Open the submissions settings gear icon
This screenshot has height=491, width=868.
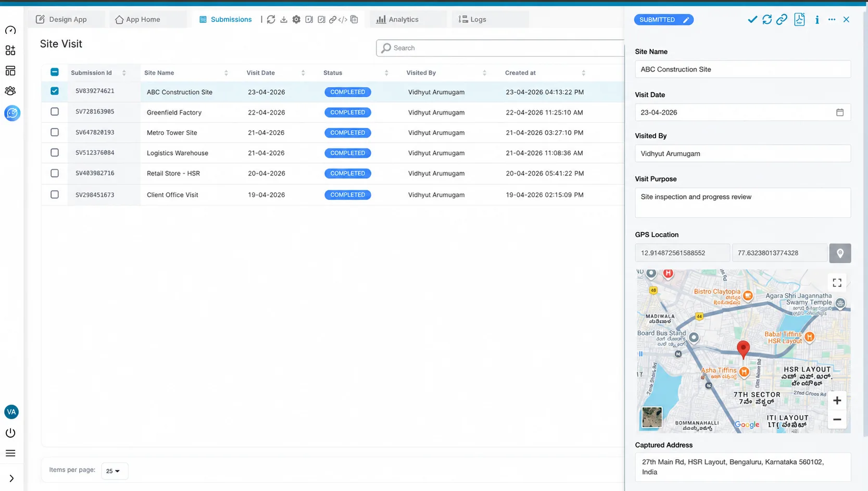[296, 19]
